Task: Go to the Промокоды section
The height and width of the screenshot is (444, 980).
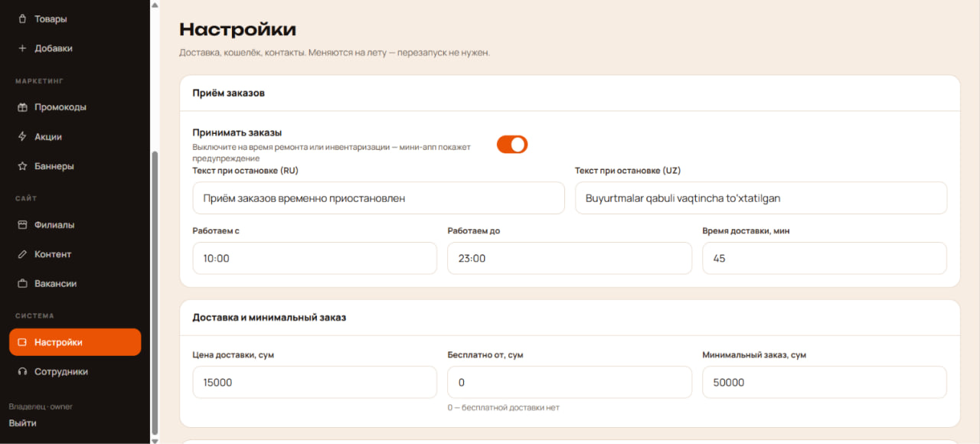Action: point(75,107)
